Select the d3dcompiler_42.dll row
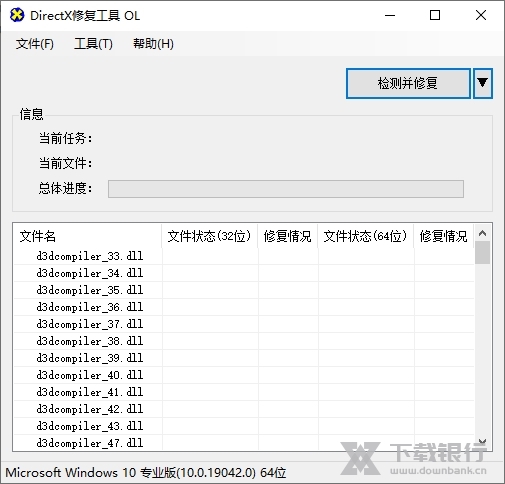Screen dimensions: 505x484 coord(244,409)
